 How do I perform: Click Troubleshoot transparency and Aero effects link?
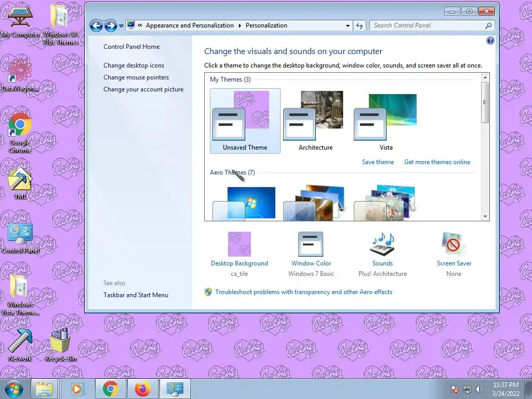(x=303, y=292)
